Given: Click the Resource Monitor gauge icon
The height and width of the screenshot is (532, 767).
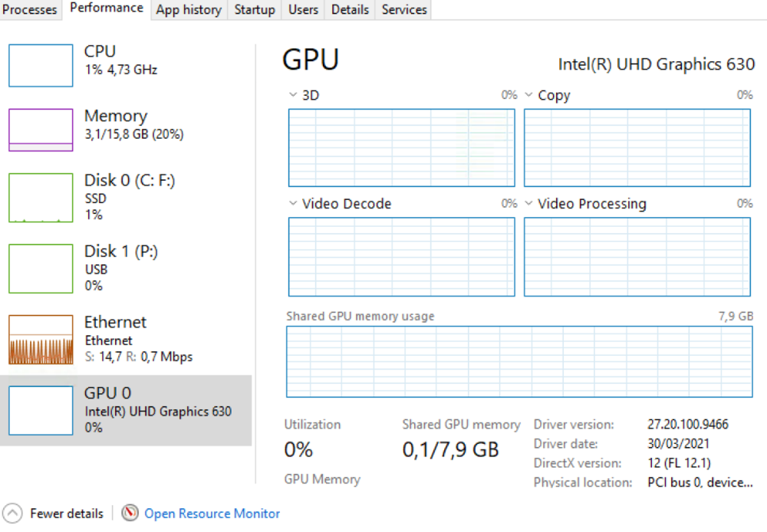Looking at the screenshot, I should pyautogui.click(x=130, y=514).
